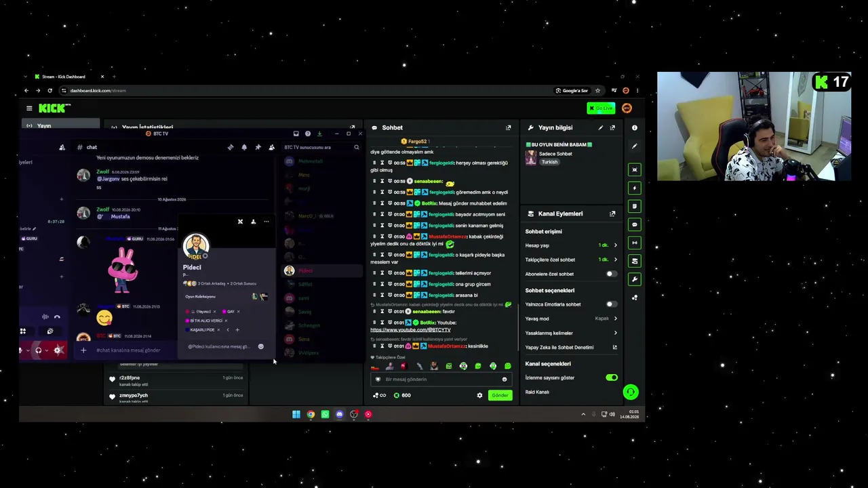Open more options on Pideci profile

coord(267,222)
